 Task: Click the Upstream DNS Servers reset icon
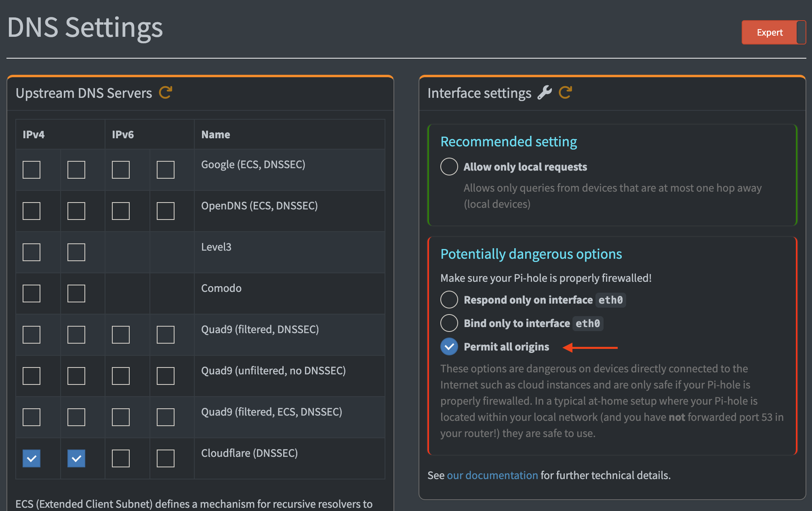coord(166,93)
